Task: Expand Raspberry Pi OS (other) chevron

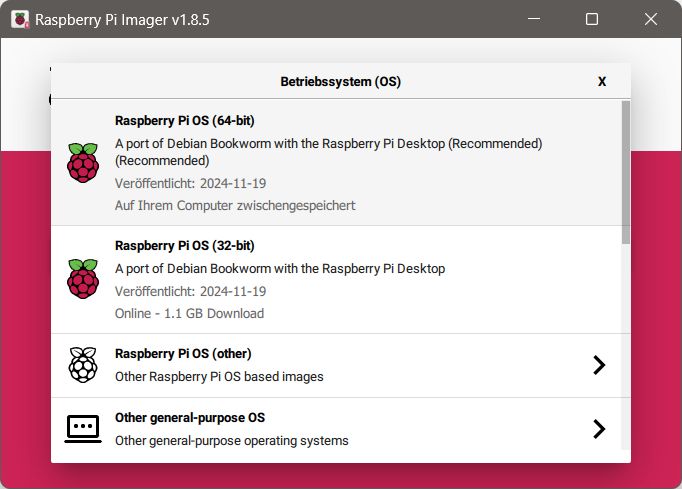Action: [x=599, y=365]
